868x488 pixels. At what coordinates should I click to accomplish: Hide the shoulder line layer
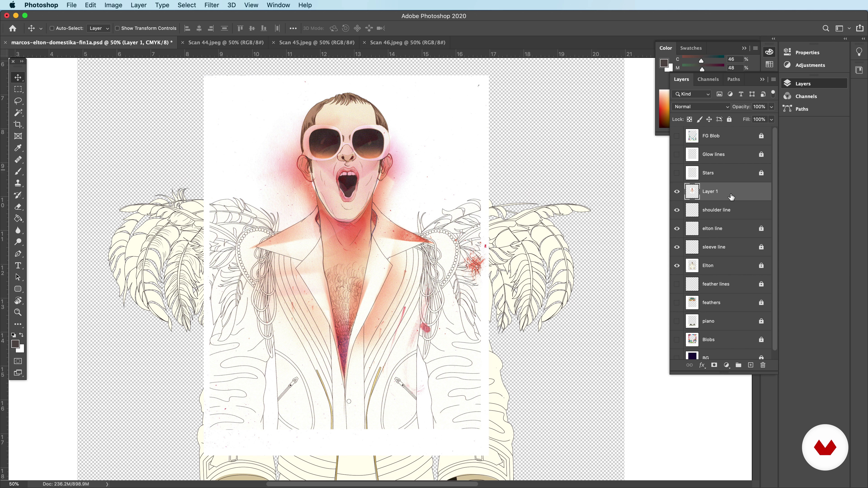677,210
